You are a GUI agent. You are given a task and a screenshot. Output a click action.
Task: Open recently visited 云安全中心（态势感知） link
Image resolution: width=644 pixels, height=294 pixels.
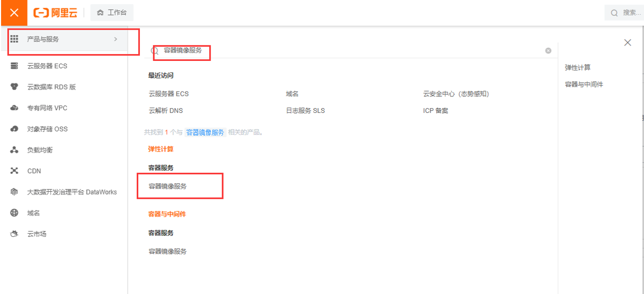tap(456, 94)
